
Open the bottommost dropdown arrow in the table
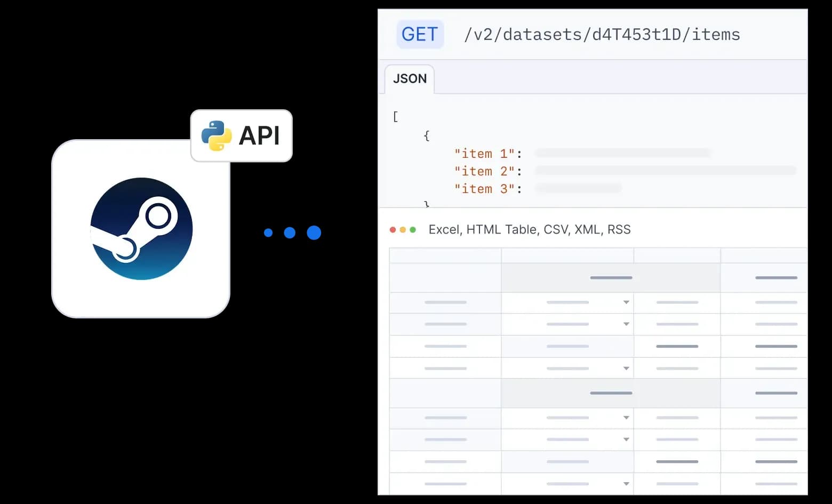point(626,484)
